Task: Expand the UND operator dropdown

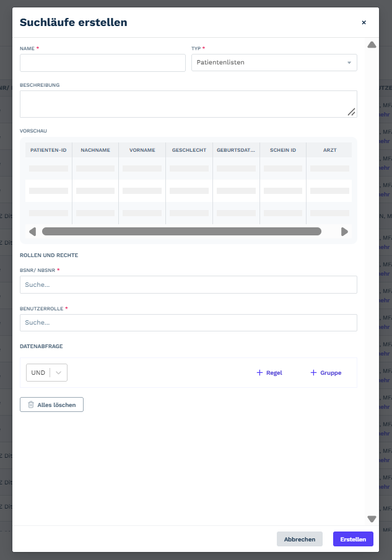Action: [x=59, y=372]
